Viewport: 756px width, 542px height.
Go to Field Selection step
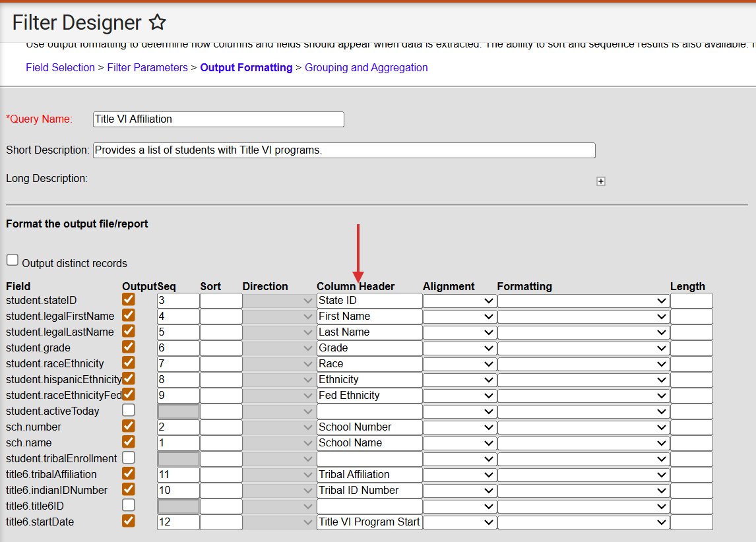[60, 67]
